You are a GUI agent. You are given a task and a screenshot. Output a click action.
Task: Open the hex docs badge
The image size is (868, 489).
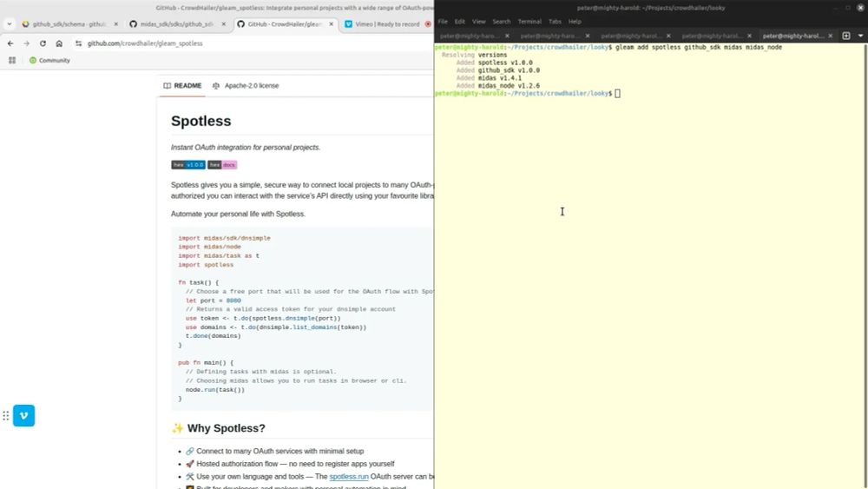pyautogui.click(x=222, y=165)
